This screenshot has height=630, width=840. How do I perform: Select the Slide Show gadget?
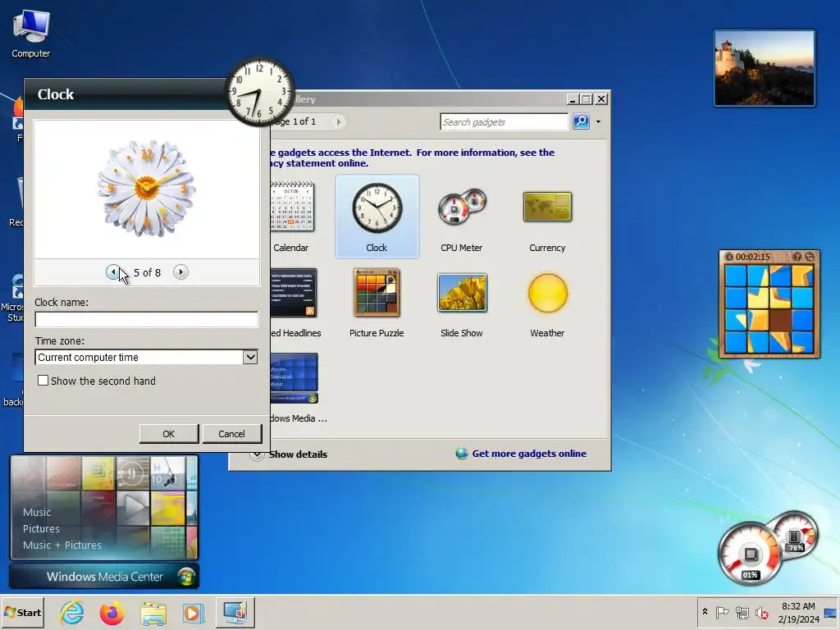coord(462,304)
